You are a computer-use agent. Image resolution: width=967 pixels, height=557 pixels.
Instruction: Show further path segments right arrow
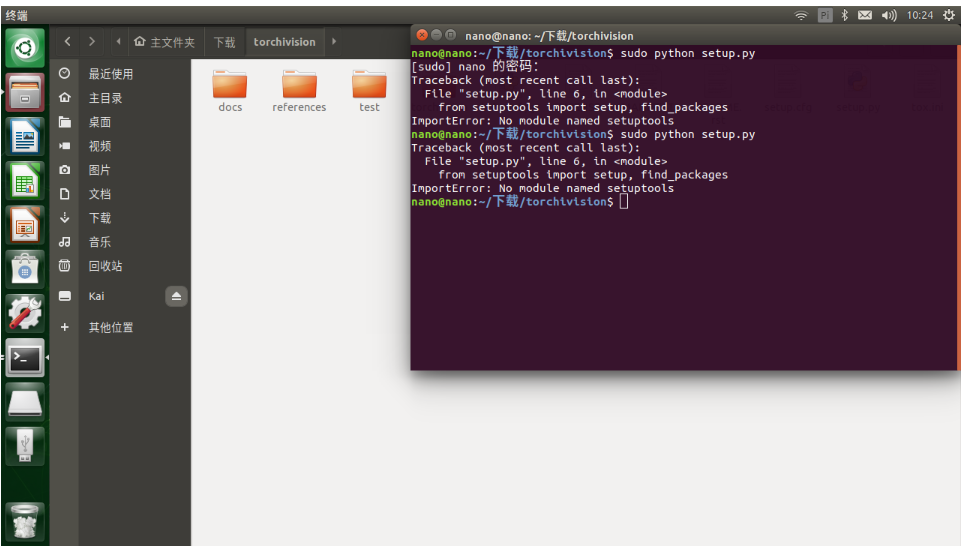tap(334, 41)
